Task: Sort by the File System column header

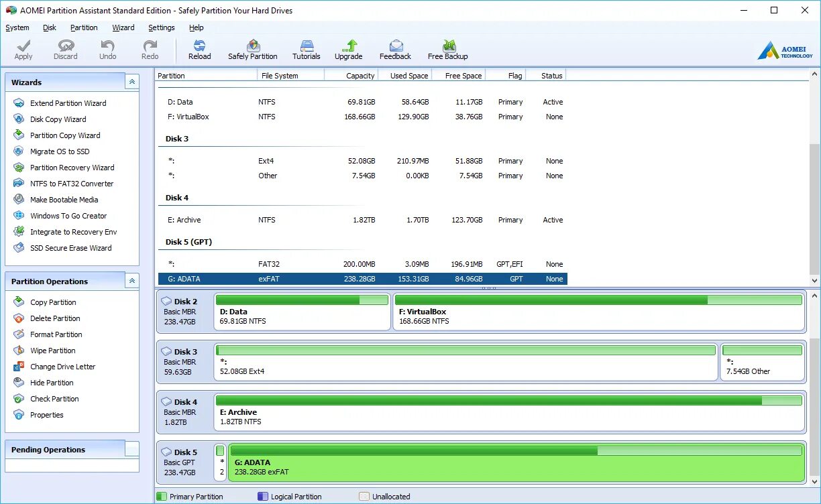Action: click(290, 76)
